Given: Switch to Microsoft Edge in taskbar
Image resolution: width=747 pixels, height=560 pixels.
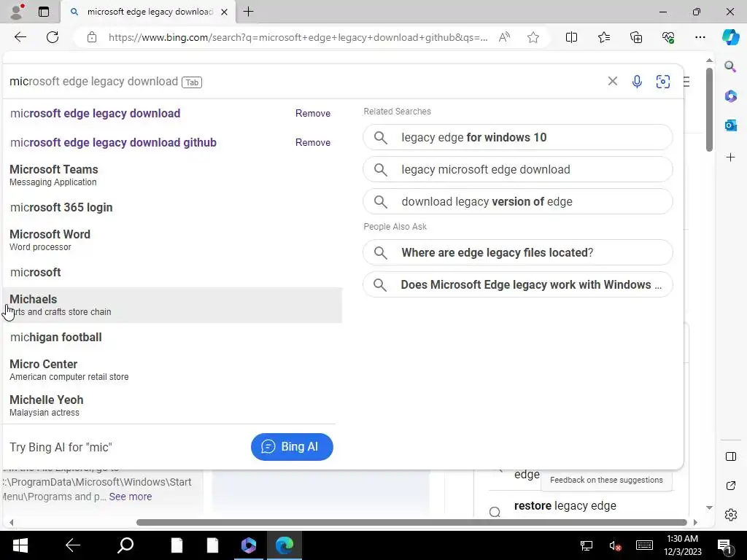Looking at the screenshot, I should tap(285, 545).
